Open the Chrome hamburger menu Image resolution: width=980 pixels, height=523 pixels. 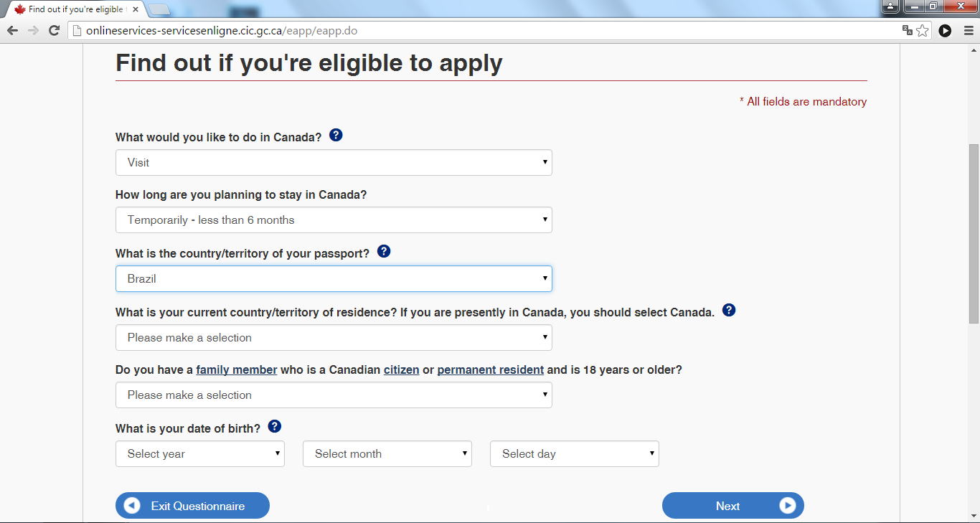[968, 31]
